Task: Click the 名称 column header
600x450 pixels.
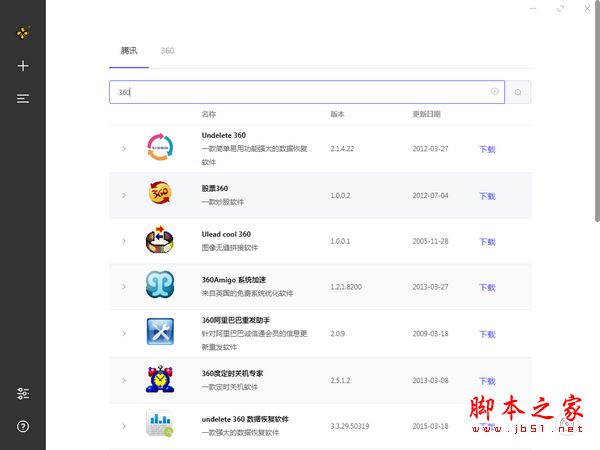Action: (209, 114)
